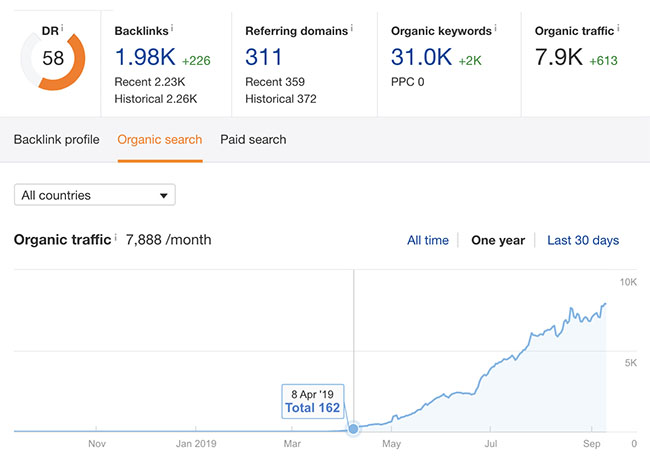Select the Organic search tab

(160, 140)
